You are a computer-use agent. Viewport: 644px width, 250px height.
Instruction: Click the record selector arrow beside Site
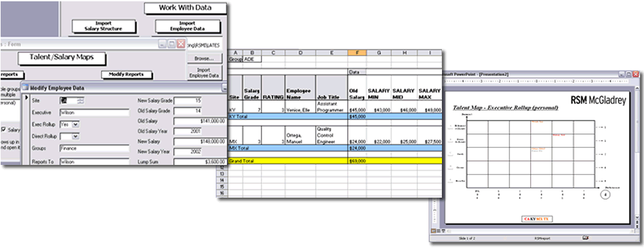tap(27, 98)
